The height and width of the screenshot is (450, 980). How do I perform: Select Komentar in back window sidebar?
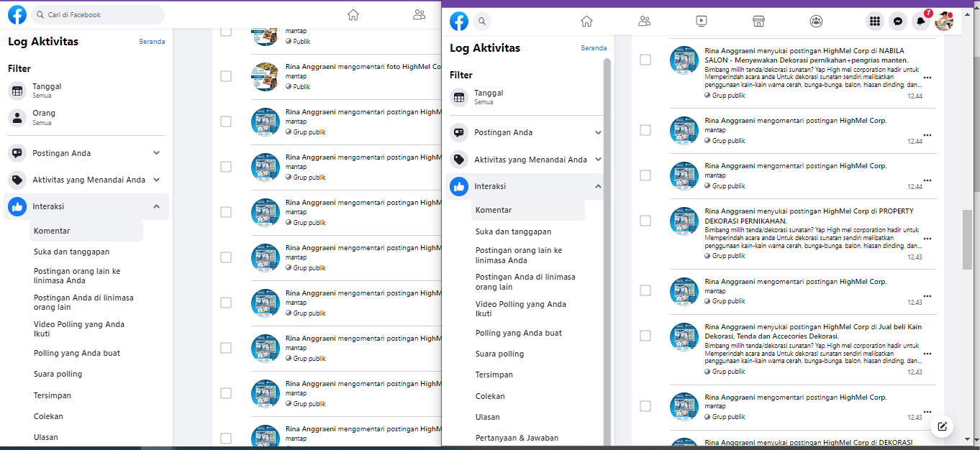click(86, 231)
